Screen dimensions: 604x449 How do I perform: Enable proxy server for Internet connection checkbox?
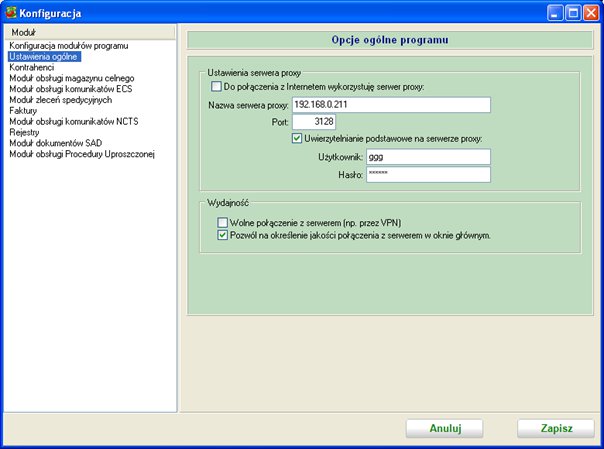[216, 86]
